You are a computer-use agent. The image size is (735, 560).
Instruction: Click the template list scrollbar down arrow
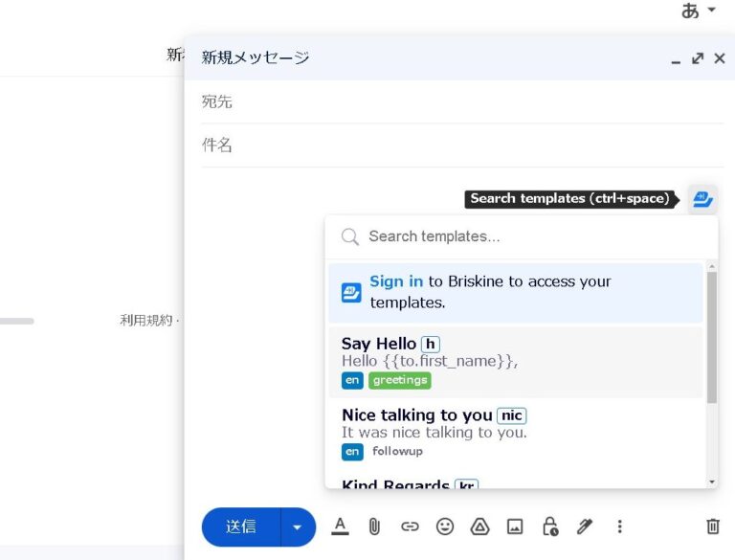click(x=711, y=482)
